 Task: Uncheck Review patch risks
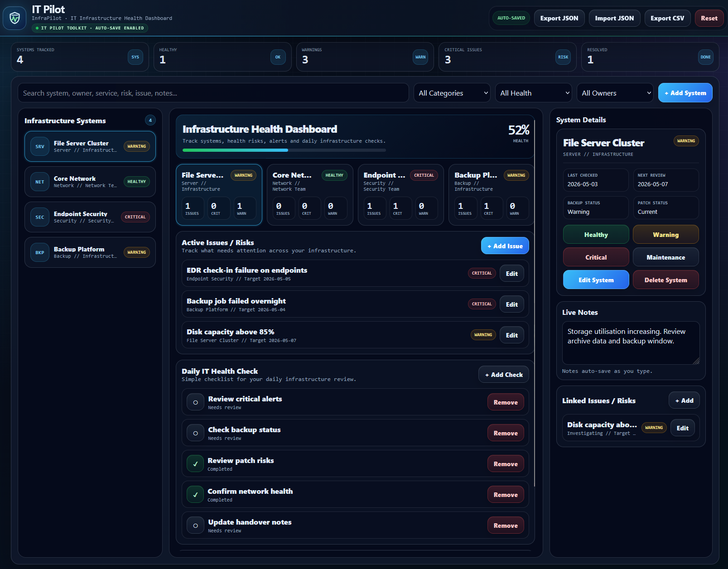point(195,463)
